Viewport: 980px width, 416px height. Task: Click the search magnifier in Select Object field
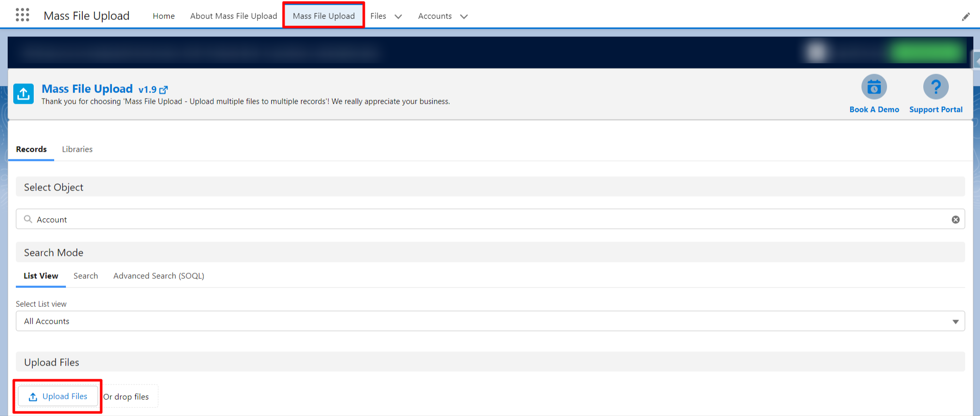(28, 219)
